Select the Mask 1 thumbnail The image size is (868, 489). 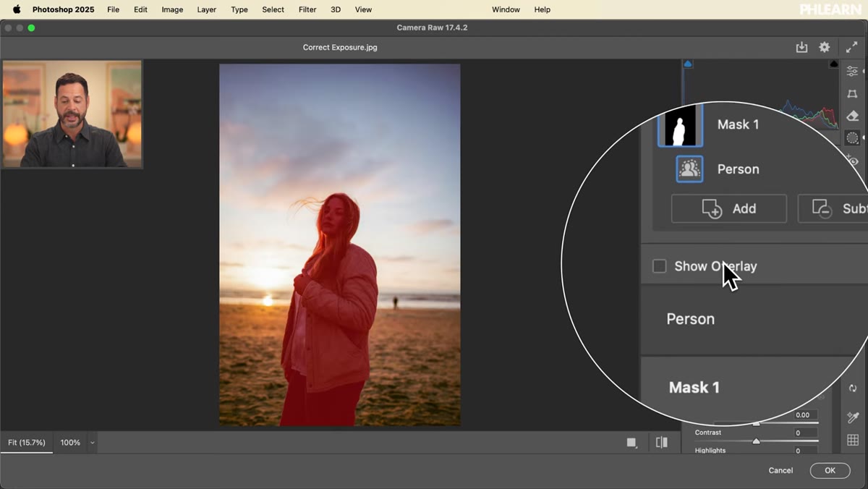pyautogui.click(x=680, y=125)
